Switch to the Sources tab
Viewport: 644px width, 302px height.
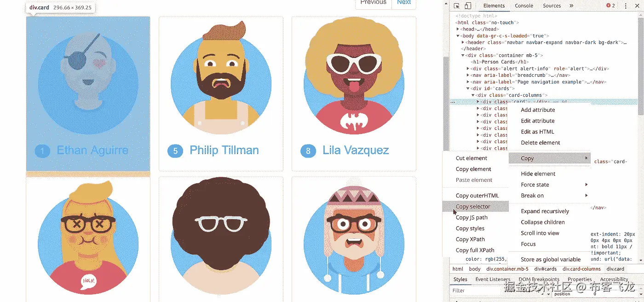tap(552, 6)
